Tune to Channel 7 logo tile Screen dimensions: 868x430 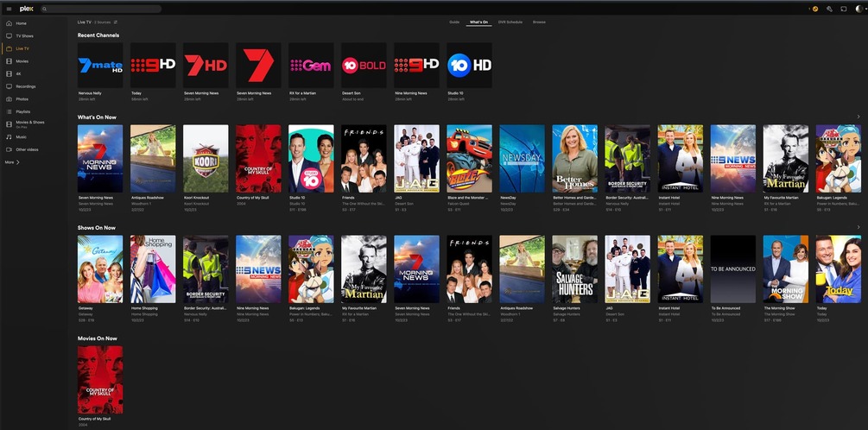258,66
